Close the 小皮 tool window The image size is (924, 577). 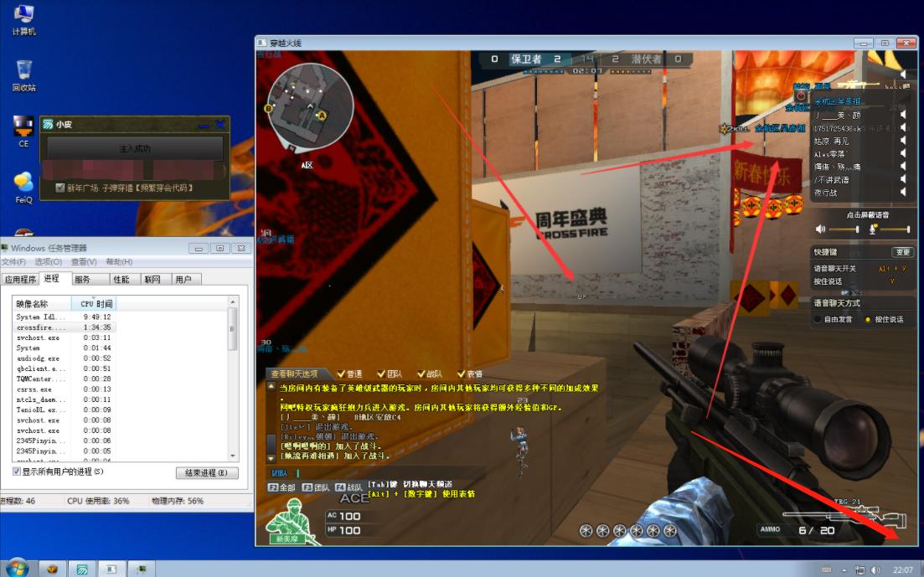pos(219,124)
